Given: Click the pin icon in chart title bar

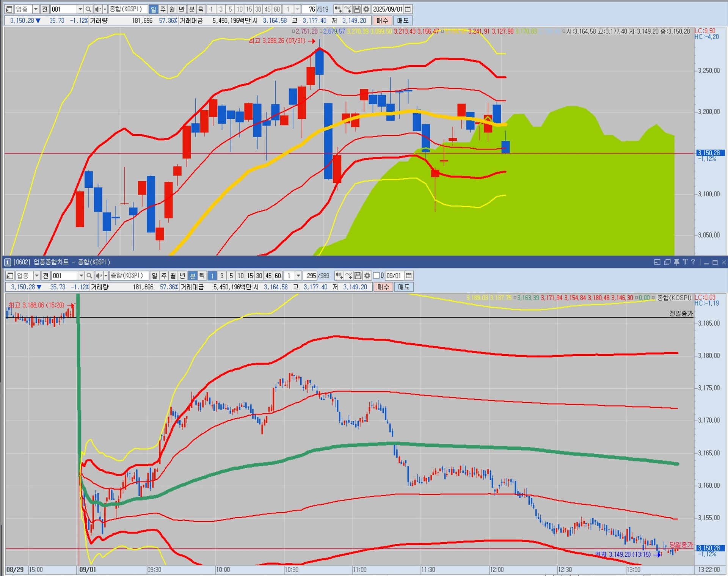Looking at the screenshot, I should pos(676,262).
